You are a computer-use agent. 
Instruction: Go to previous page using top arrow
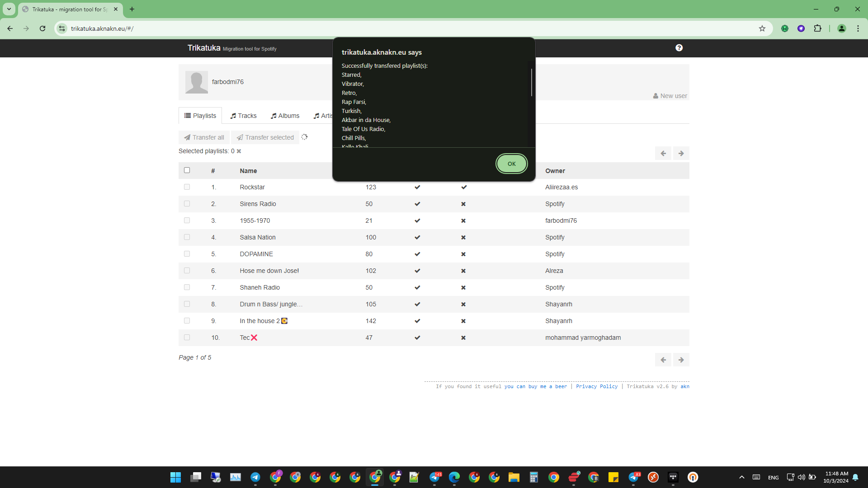click(x=663, y=153)
